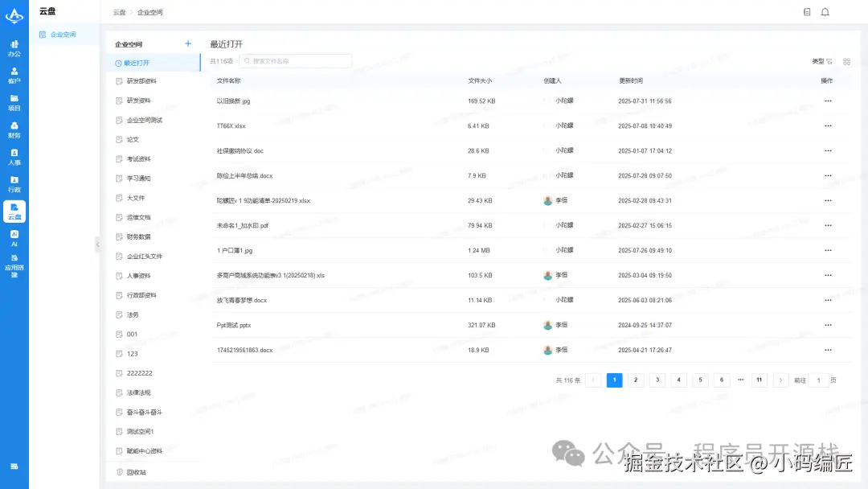Click the 云盘 breadcrumb link
The image size is (868, 489).
coord(119,12)
